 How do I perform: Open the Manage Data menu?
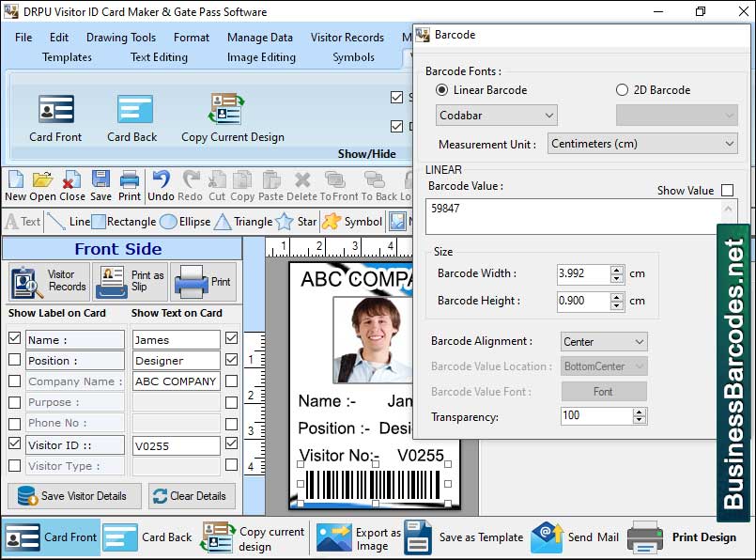(x=260, y=38)
